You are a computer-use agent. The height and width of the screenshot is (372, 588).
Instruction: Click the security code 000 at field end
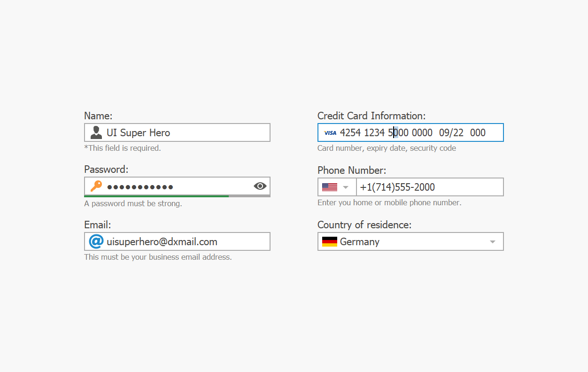tap(478, 132)
